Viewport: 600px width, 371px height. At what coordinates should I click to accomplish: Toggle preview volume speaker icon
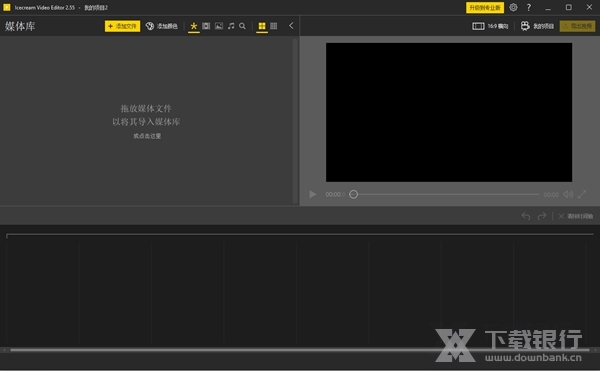[568, 194]
